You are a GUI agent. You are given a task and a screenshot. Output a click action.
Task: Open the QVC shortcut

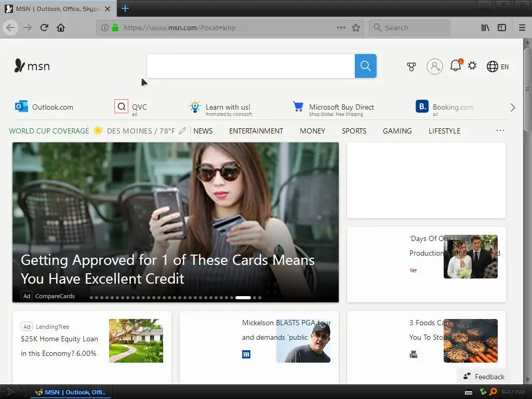[x=130, y=108]
